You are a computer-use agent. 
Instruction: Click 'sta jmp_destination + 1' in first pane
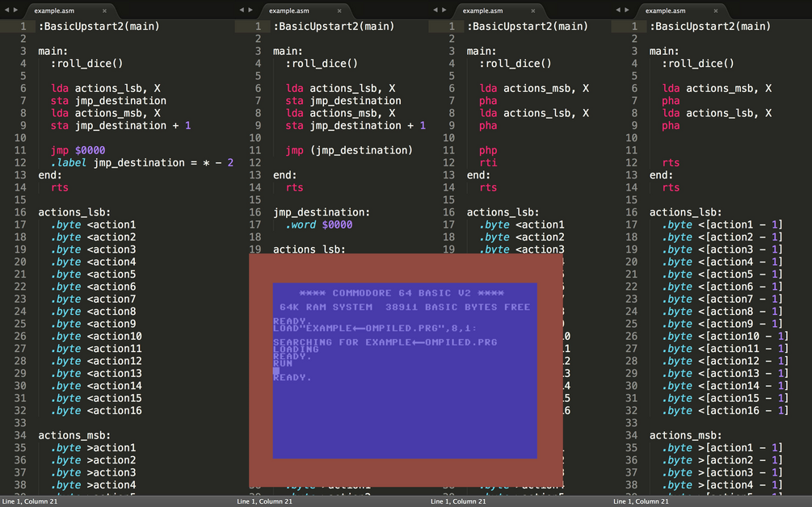point(120,126)
